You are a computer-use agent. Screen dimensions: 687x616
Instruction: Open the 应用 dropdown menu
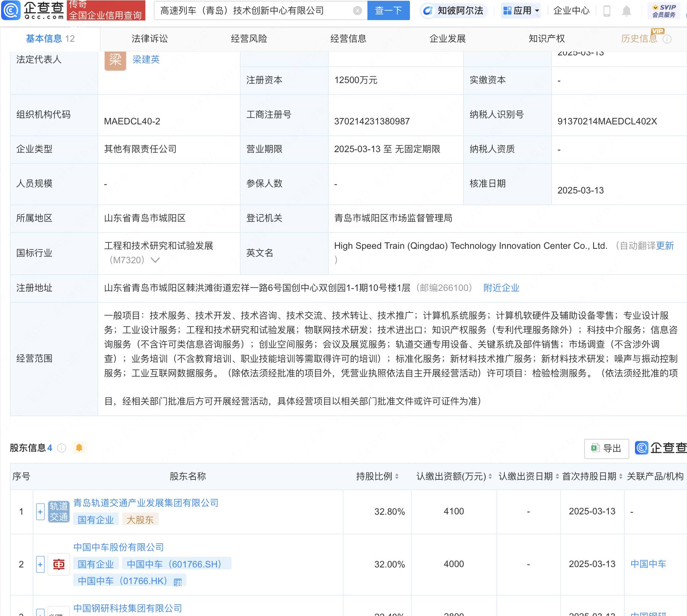pos(521,11)
